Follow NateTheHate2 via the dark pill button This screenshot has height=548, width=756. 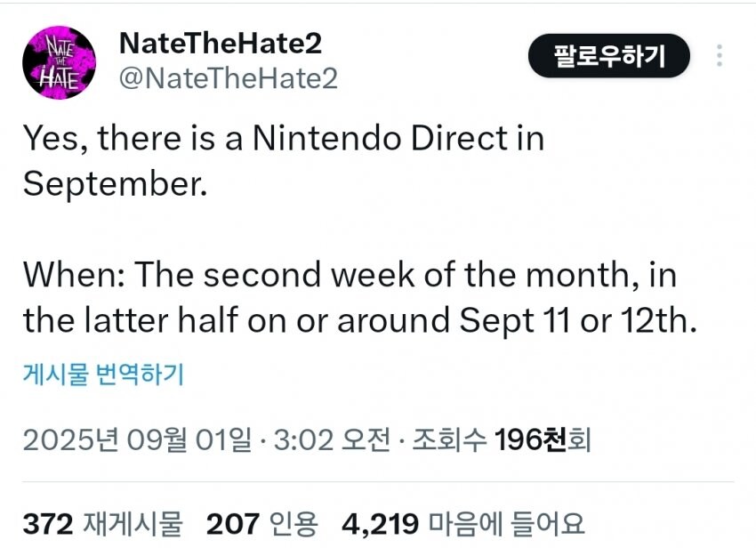tap(609, 55)
